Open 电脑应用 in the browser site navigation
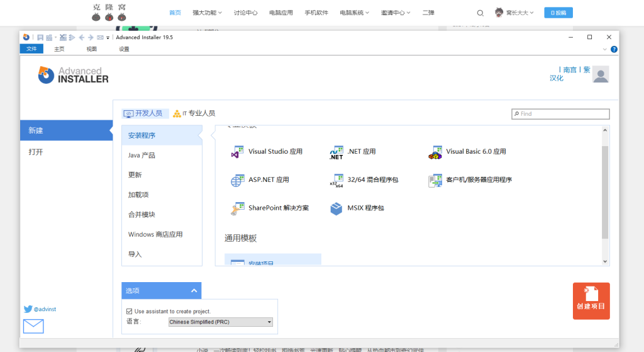 coord(281,13)
